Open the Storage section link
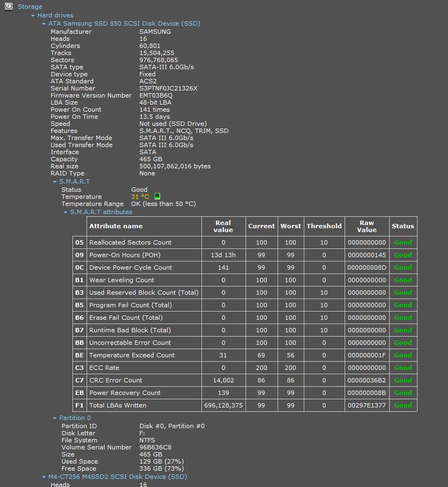Viewport: 448px width, 487px height. (30, 7)
